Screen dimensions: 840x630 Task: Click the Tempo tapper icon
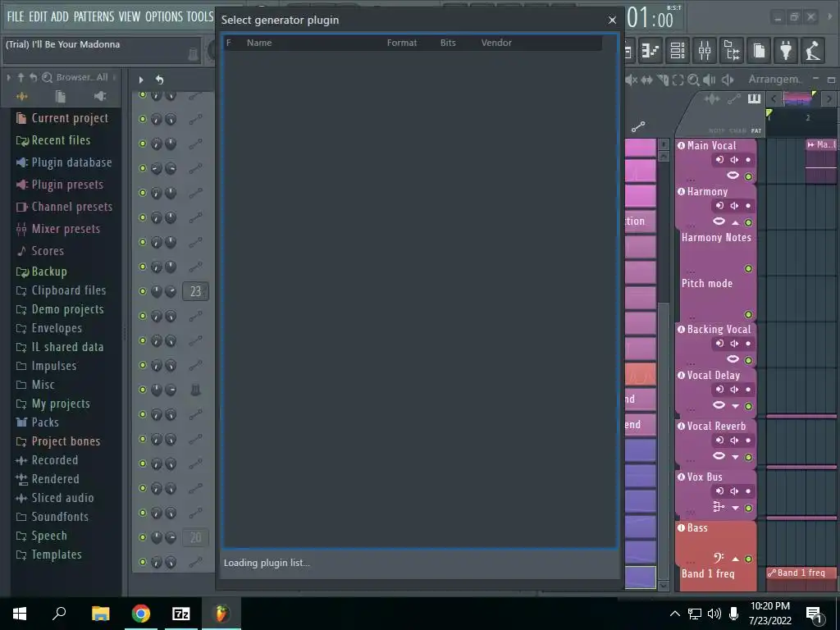click(813, 50)
